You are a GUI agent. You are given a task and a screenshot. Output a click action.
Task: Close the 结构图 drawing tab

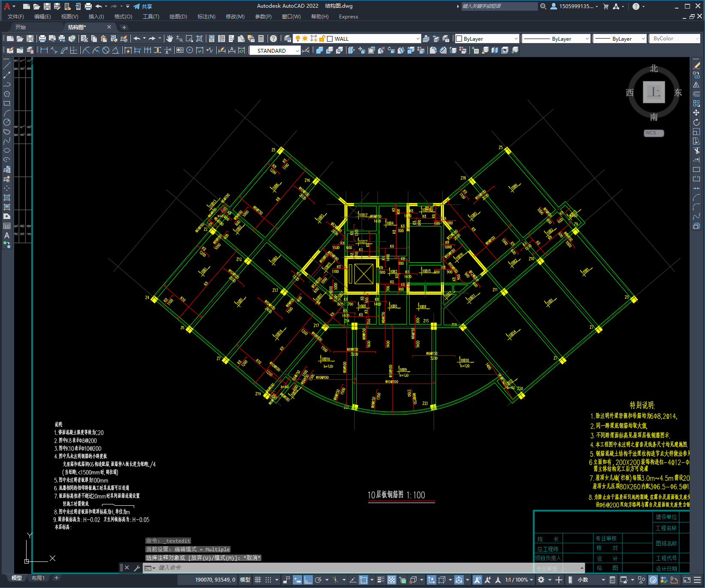click(x=109, y=27)
